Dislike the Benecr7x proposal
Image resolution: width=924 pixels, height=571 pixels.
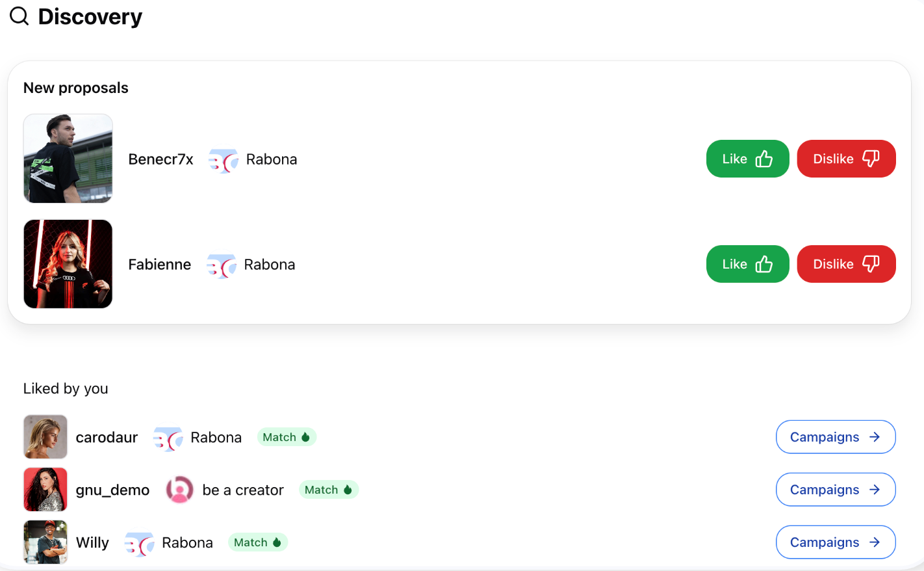[847, 159]
